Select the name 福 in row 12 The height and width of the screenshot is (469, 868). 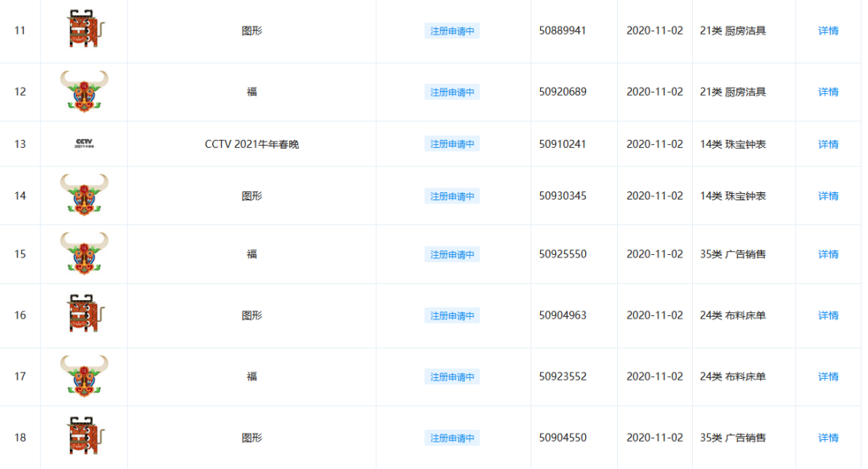tap(252, 92)
